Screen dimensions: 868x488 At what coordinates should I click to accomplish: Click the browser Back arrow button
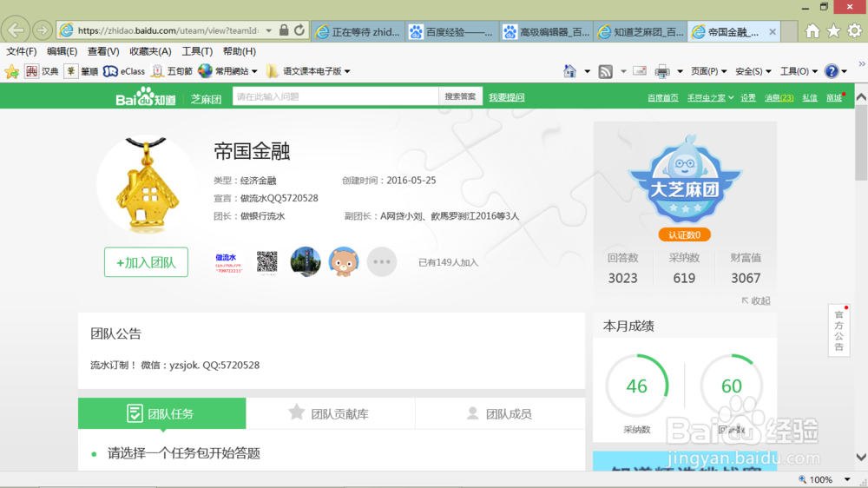pyautogui.click(x=16, y=30)
